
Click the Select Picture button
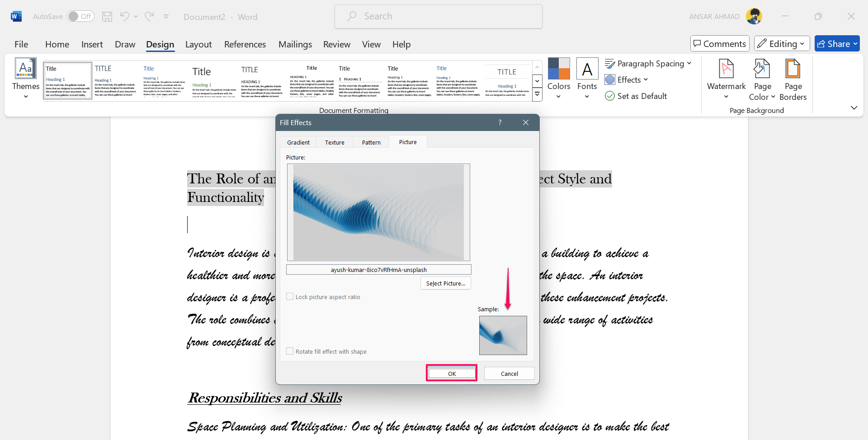click(x=446, y=283)
